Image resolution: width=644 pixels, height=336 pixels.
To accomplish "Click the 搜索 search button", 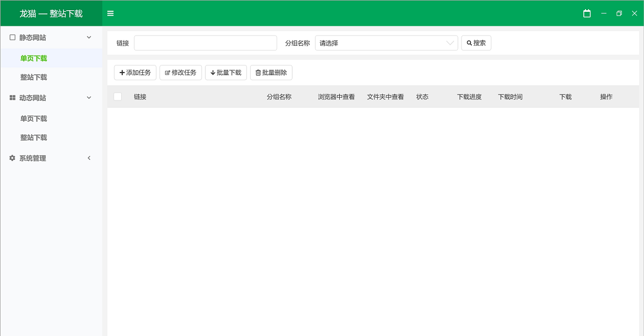I will pos(476,43).
